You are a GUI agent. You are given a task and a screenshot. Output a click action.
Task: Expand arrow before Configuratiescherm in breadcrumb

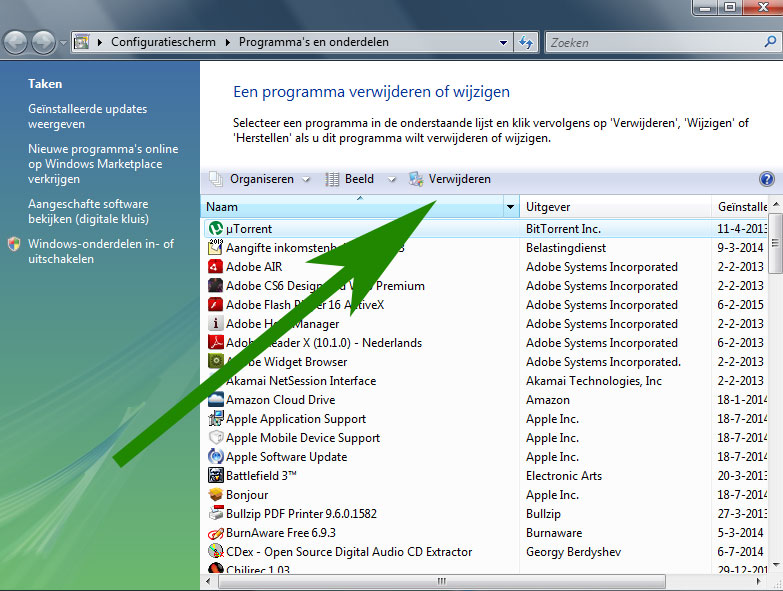pos(100,42)
